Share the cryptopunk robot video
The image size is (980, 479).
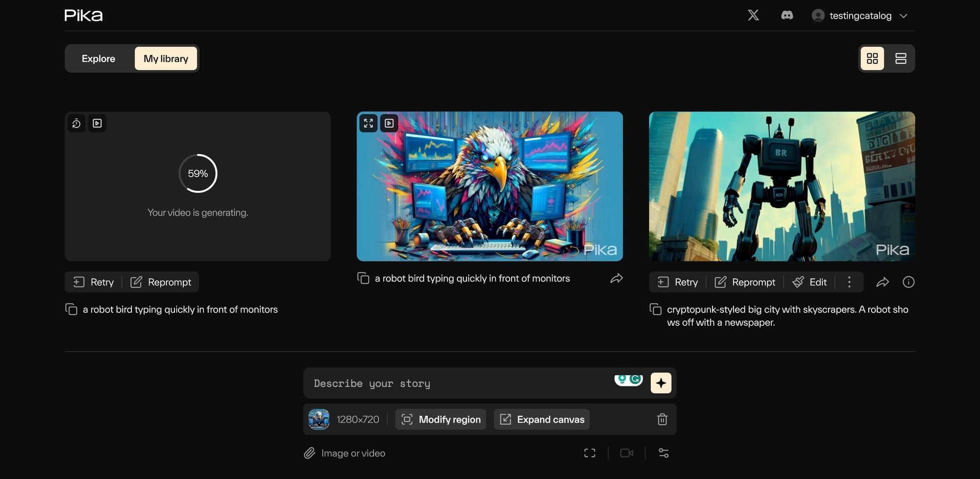883,282
